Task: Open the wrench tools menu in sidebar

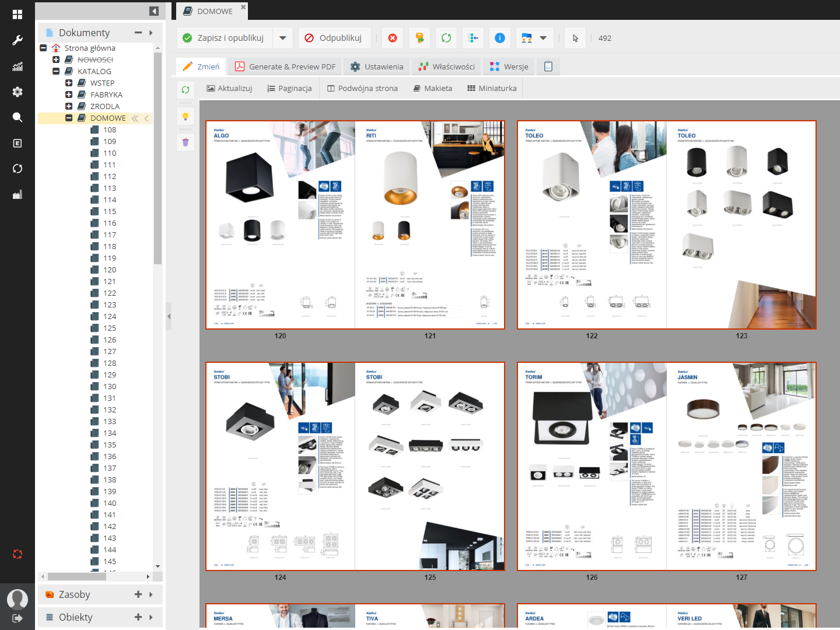Action: pyautogui.click(x=17, y=40)
